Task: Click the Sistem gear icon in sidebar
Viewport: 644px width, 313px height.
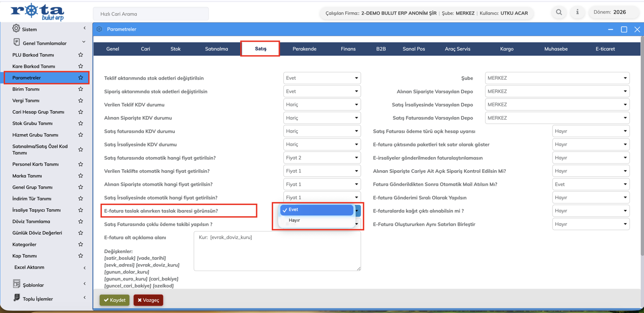Action: [16, 29]
